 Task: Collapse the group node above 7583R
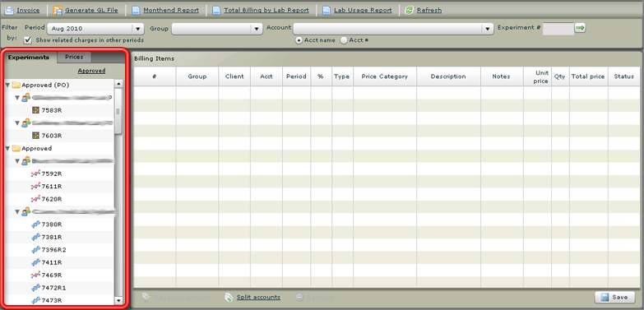(17, 98)
